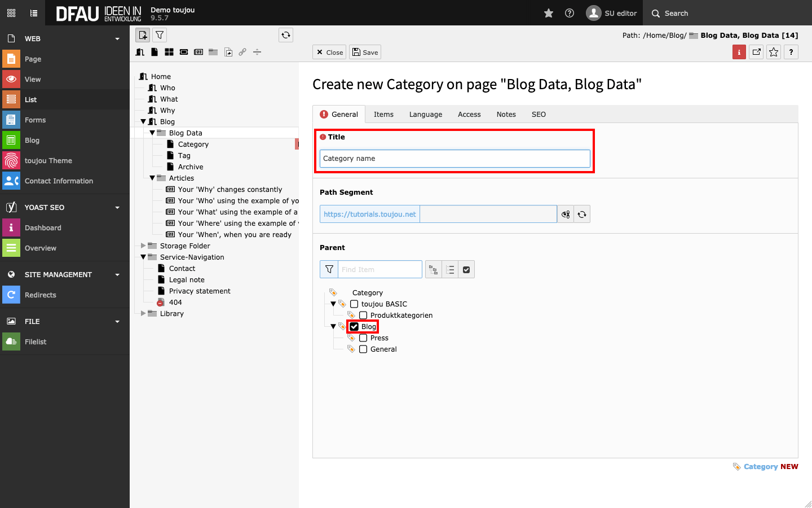Open the Language tab
This screenshot has width=812, height=508.
425,114
